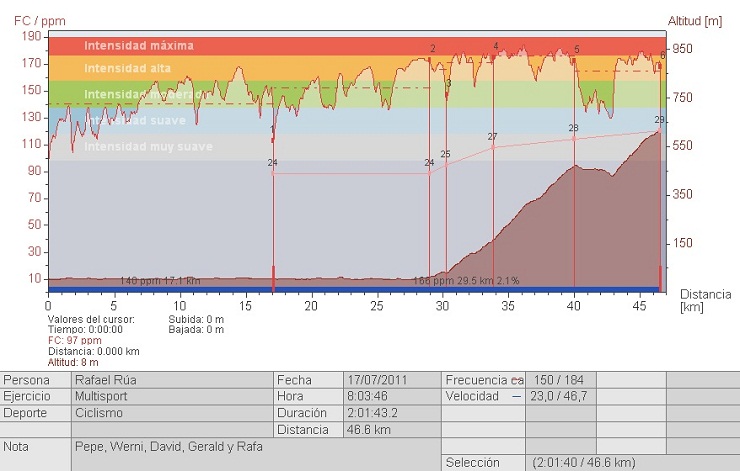Select lap marker 5 near 40 km

click(577, 50)
